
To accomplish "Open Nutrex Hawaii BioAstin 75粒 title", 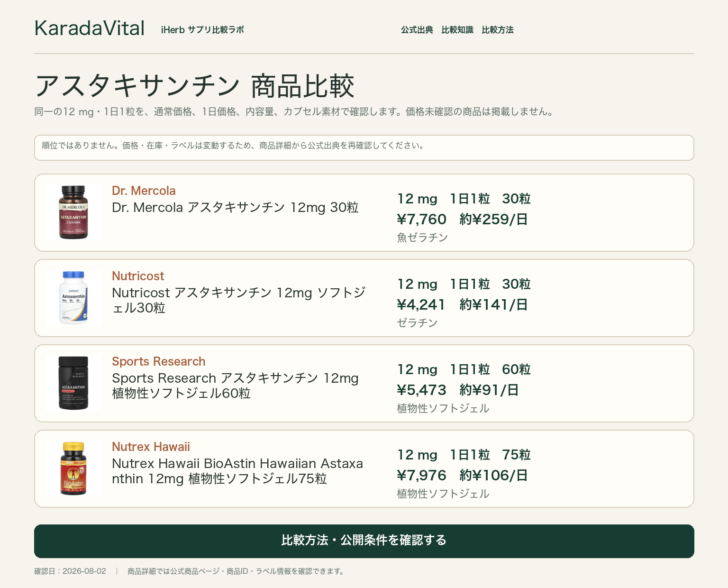I will 237,471.
